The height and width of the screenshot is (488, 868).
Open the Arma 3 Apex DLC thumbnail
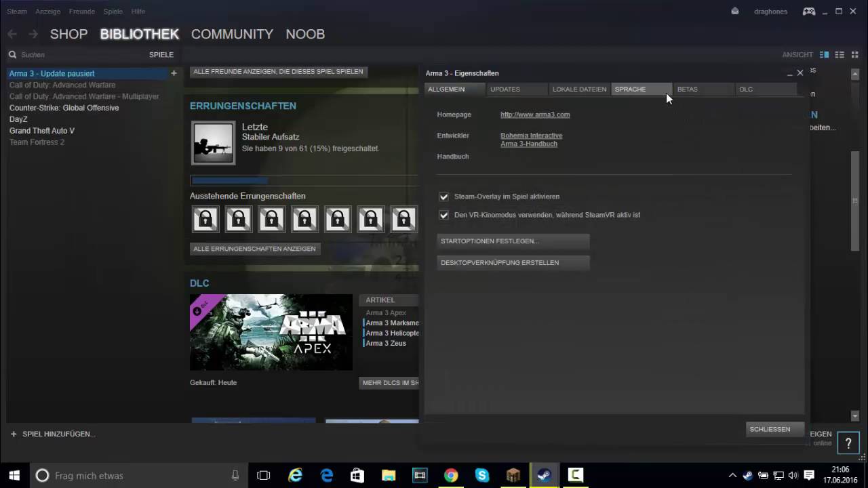point(271,332)
